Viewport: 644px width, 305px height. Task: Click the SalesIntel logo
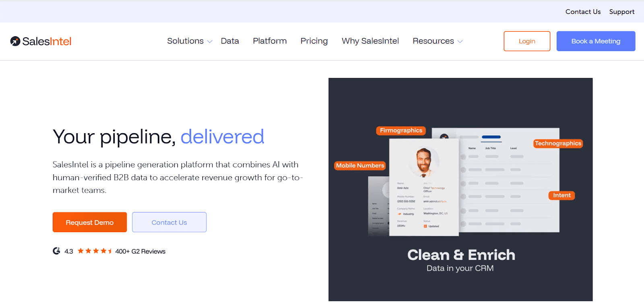[x=41, y=41]
